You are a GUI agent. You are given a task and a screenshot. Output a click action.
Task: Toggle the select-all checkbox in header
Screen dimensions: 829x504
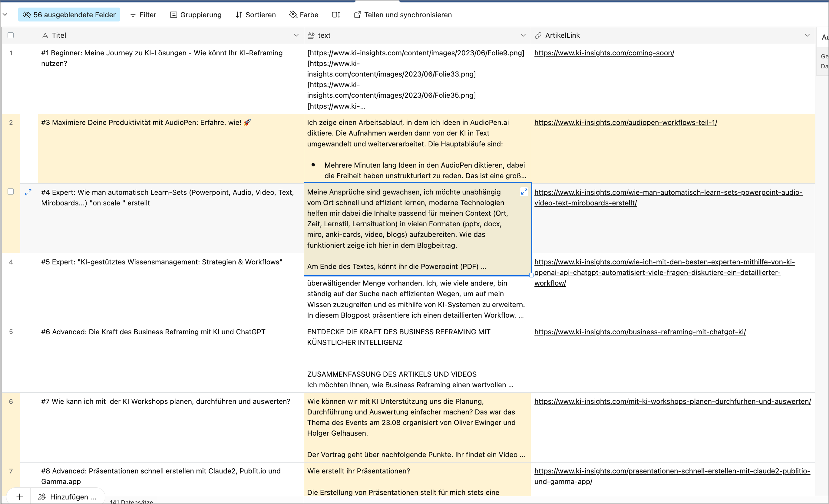pyautogui.click(x=11, y=35)
